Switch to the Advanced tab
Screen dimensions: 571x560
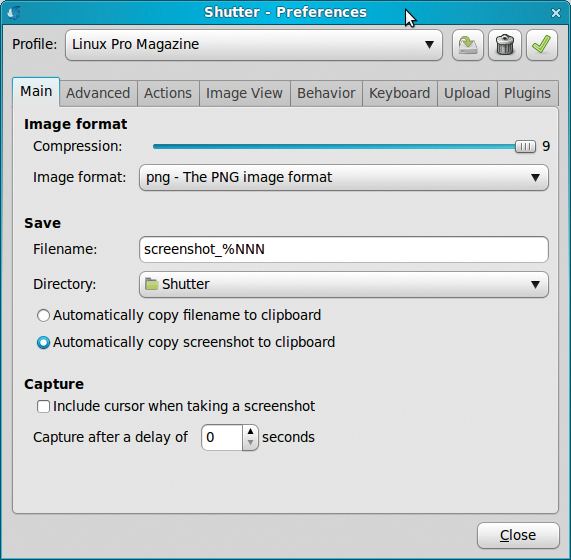tap(98, 93)
